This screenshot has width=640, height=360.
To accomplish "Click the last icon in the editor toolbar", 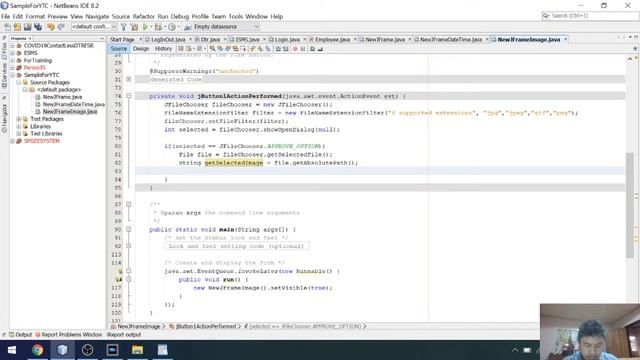I will (320, 49).
